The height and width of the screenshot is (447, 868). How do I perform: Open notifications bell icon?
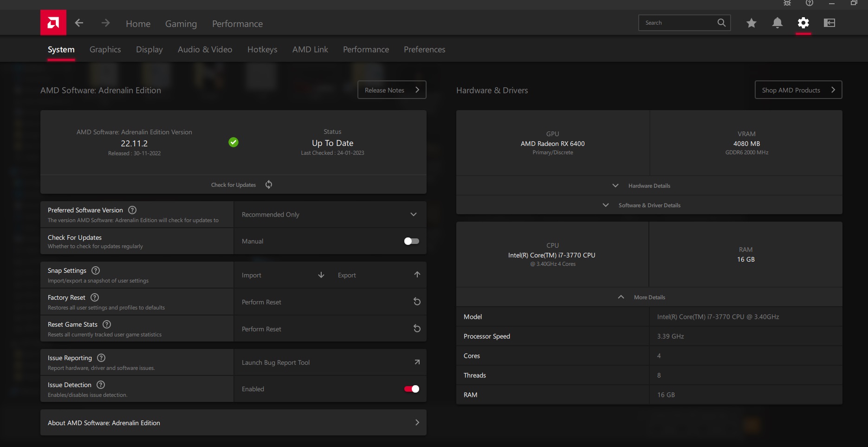click(777, 23)
